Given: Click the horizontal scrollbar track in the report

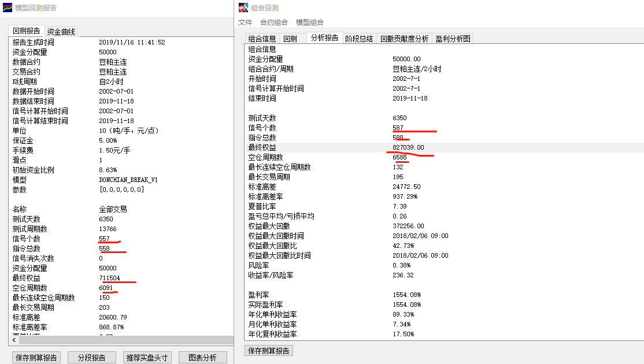Looking at the screenshot, I should coord(125,340).
